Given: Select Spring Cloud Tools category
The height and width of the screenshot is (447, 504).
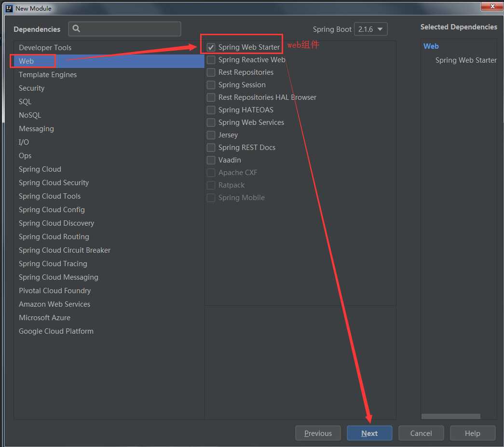Looking at the screenshot, I should click(109, 196).
